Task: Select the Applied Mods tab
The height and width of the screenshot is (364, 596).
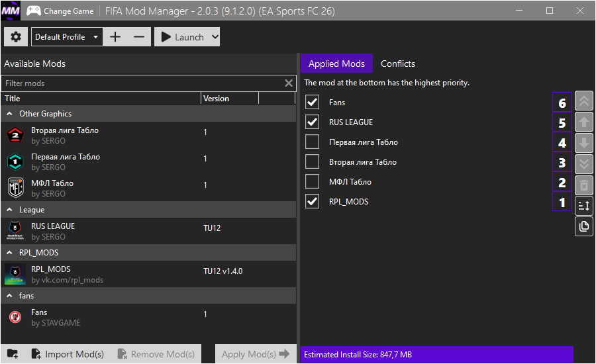Action: coord(336,64)
